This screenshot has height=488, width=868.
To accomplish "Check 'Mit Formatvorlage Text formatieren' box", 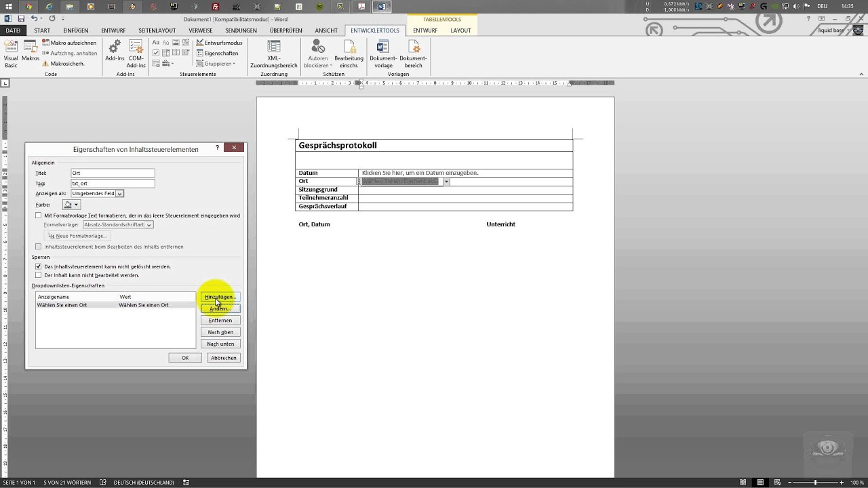I will pyautogui.click(x=39, y=216).
